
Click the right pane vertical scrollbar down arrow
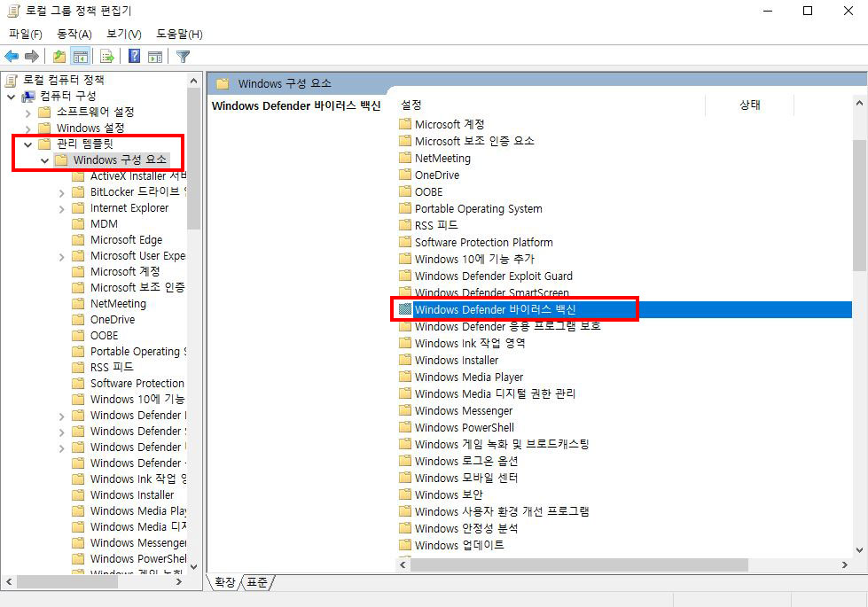click(859, 550)
